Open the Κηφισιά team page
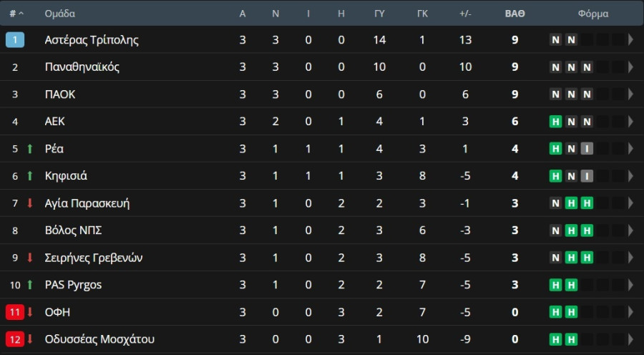Screen dimensions: 644x355 (x=66, y=176)
